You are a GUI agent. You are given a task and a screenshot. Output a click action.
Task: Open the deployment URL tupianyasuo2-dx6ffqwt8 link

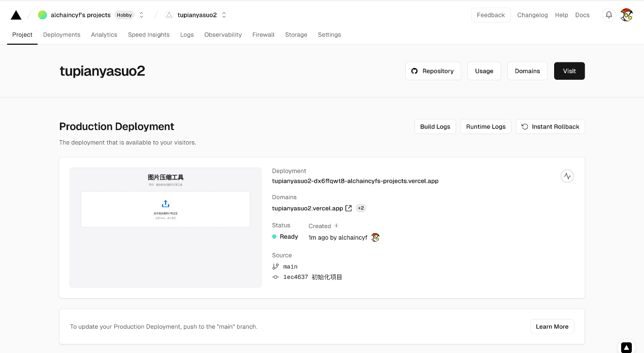point(355,181)
